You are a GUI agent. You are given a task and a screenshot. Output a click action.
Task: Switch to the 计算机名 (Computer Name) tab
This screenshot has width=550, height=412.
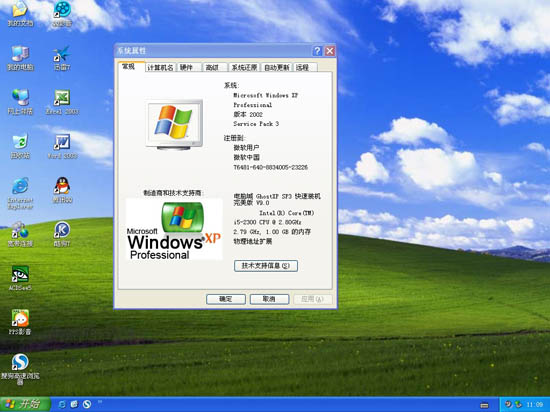pos(160,67)
